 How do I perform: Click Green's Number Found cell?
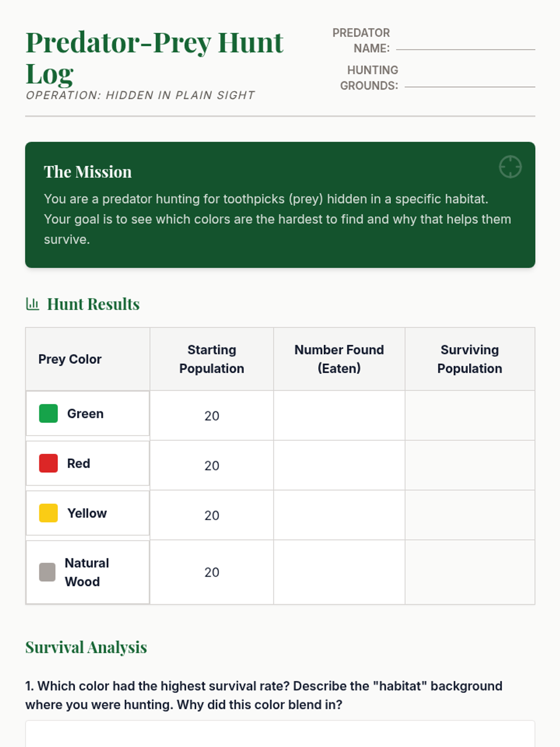click(x=339, y=416)
